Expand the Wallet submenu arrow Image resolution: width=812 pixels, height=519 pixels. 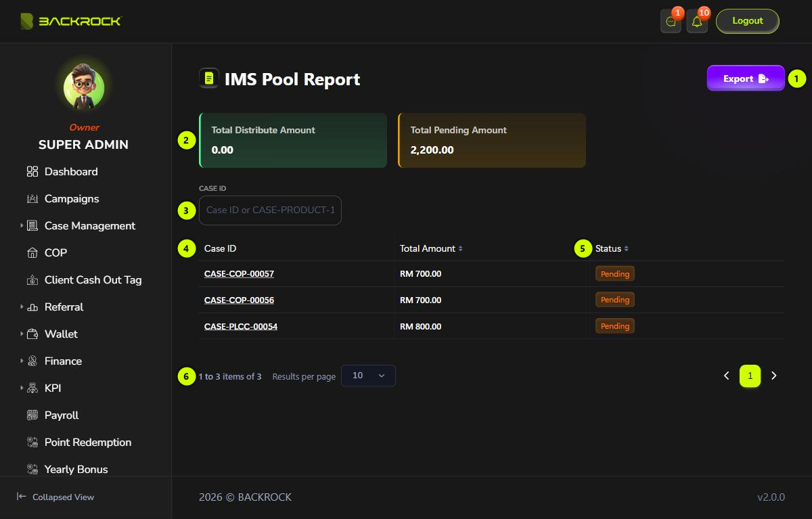(x=22, y=334)
